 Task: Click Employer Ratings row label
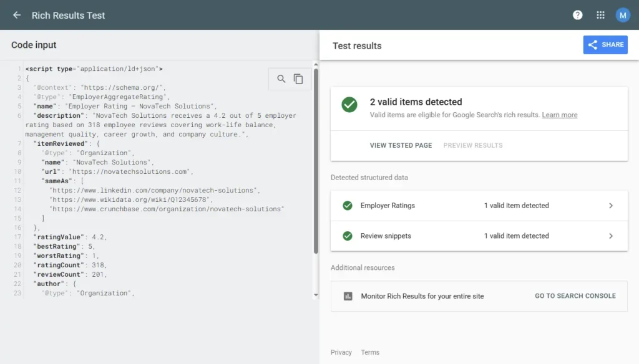pyautogui.click(x=388, y=206)
